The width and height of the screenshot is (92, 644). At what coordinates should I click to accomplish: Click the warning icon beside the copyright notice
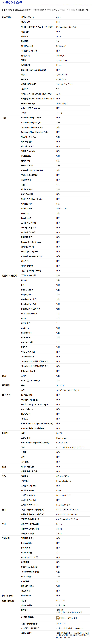click(x=4, y=10)
